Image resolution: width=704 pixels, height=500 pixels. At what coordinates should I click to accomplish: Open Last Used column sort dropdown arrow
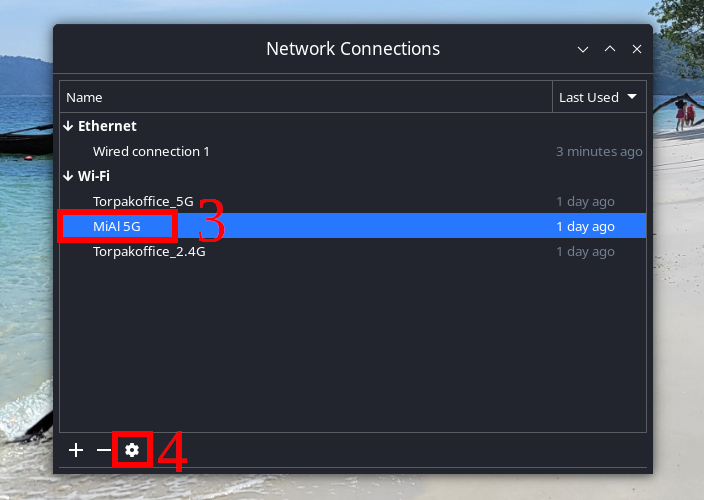click(632, 97)
